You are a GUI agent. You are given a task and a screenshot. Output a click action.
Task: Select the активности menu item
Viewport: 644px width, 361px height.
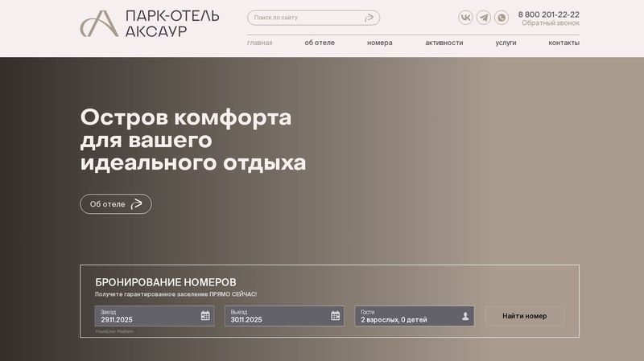[444, 43]
